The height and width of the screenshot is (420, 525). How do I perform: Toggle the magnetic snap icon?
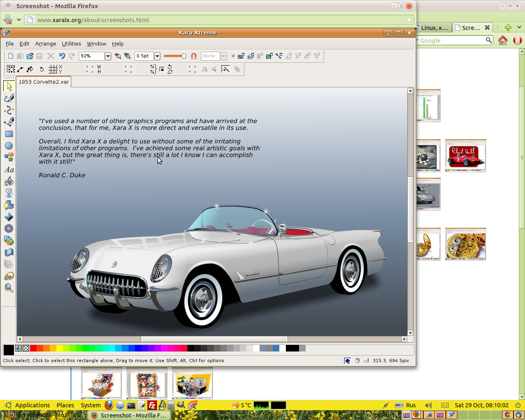tap(194, 56)
